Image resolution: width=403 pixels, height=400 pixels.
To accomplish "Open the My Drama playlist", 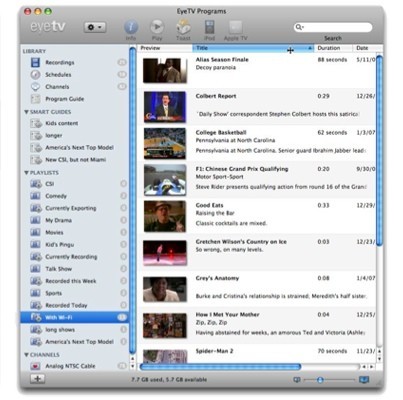I will pos(58,220).
